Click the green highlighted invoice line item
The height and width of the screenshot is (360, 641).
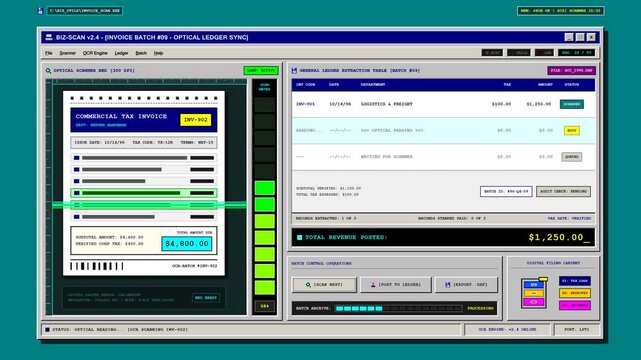point(144,193)
